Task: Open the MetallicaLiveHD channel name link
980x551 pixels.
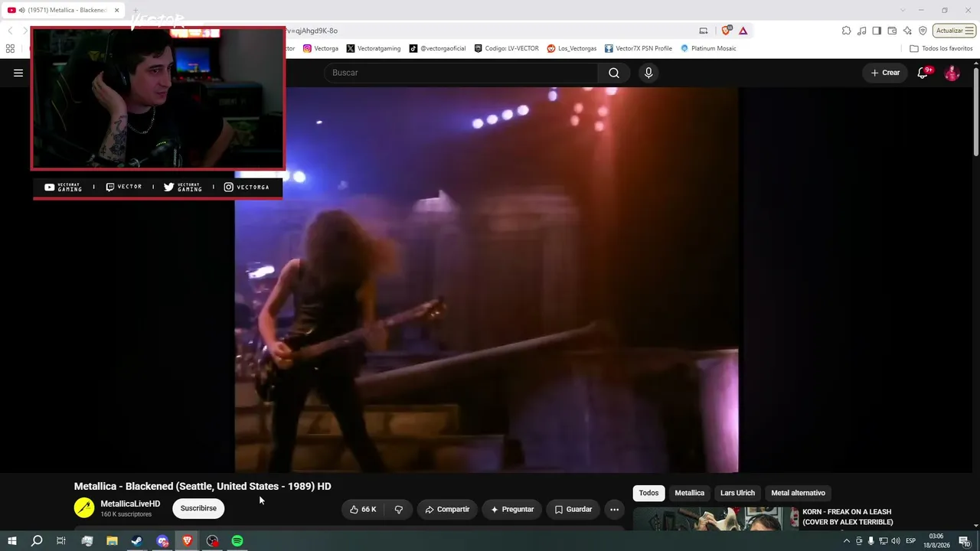Action: (130, 504)
